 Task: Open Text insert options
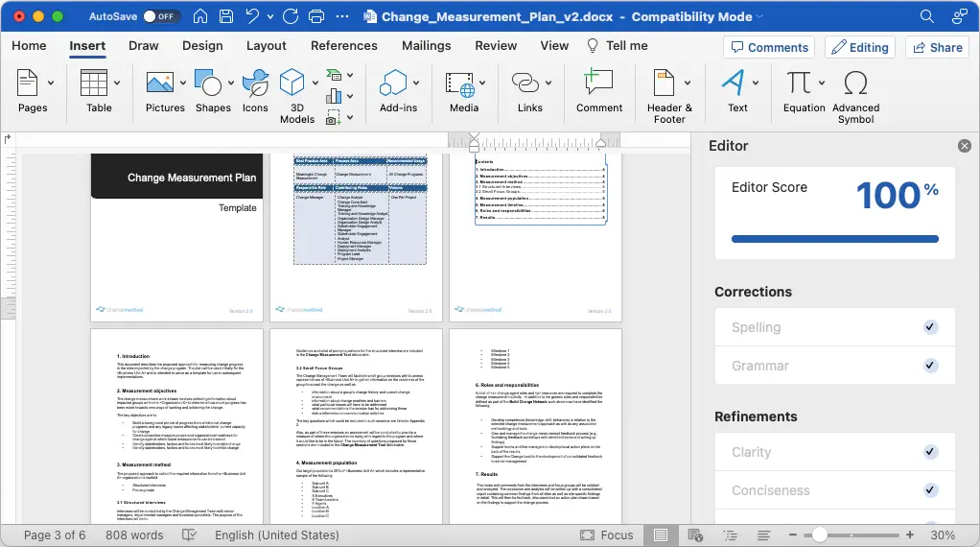(734, 83)
